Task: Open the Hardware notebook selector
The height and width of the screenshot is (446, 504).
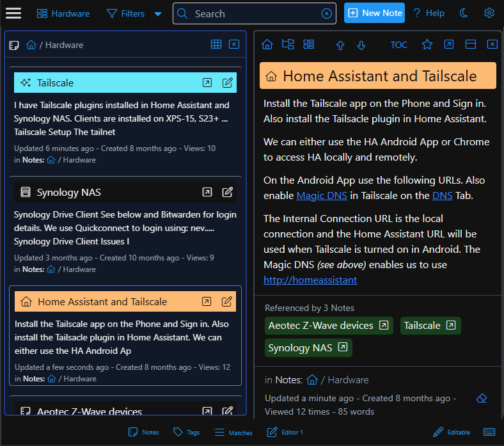Action: point(63,13)
